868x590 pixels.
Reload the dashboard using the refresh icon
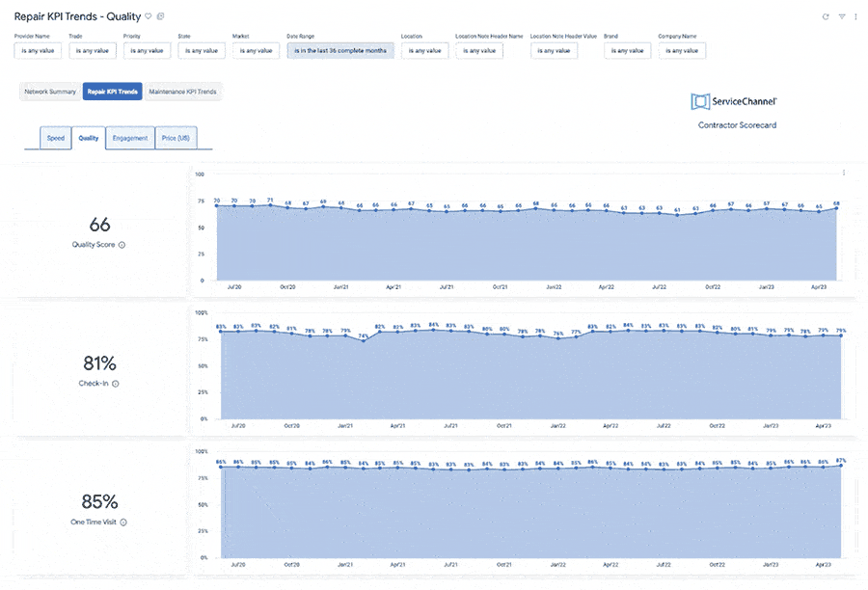(x=826, y=16)
